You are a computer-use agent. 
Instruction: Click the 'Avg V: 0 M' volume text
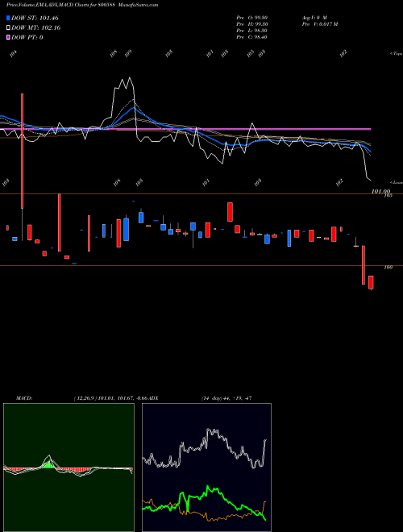coord(314,18)
